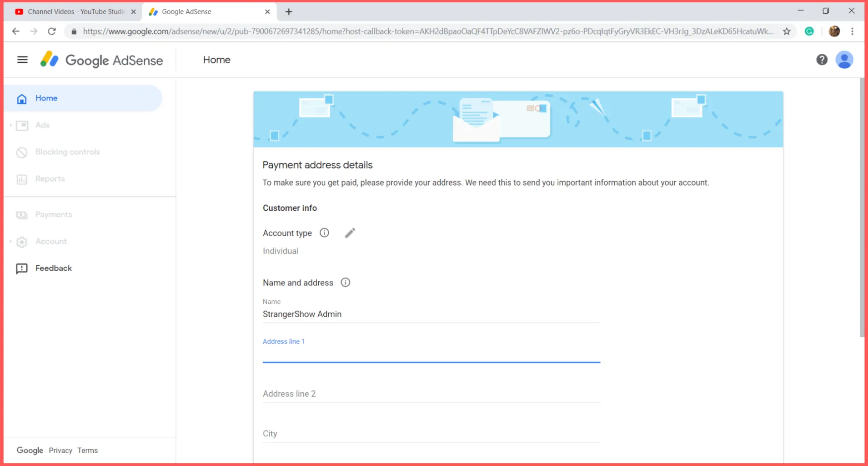Select the Google AdSense browser tab
Screen dimensions: 868x466
click(209, 12)
